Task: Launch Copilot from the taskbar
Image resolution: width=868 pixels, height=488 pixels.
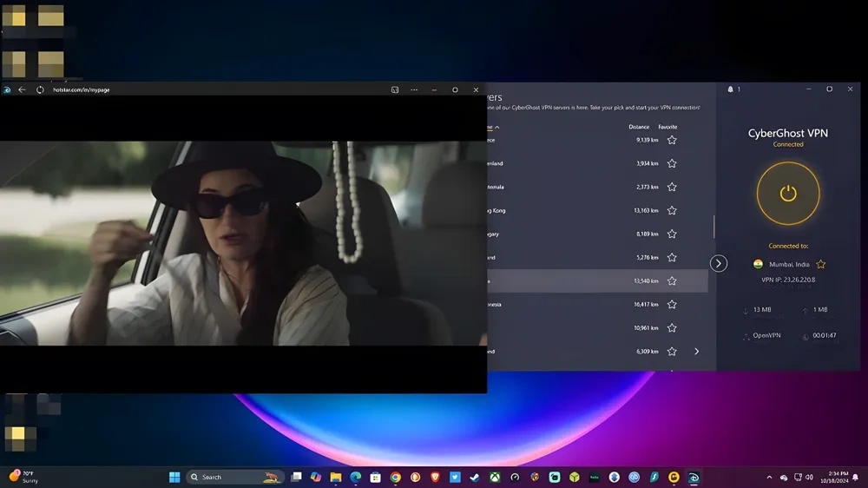Action: tap(316, 477)
